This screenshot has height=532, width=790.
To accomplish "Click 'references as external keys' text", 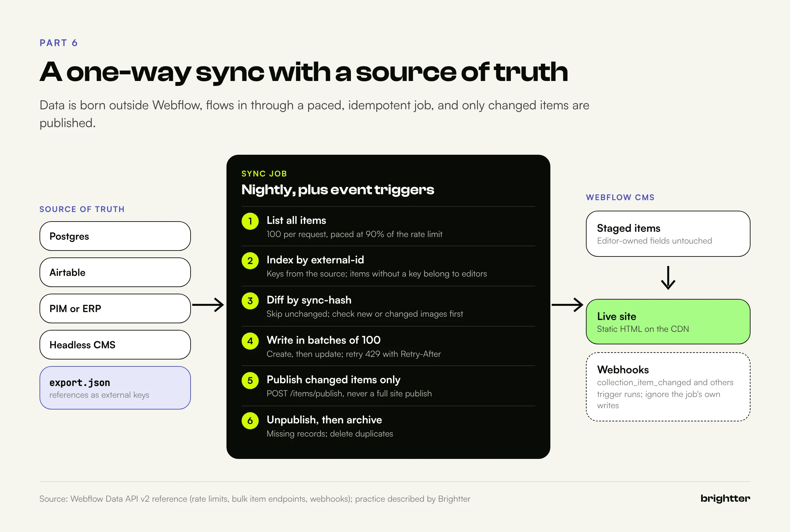I will tap(99, 395).
